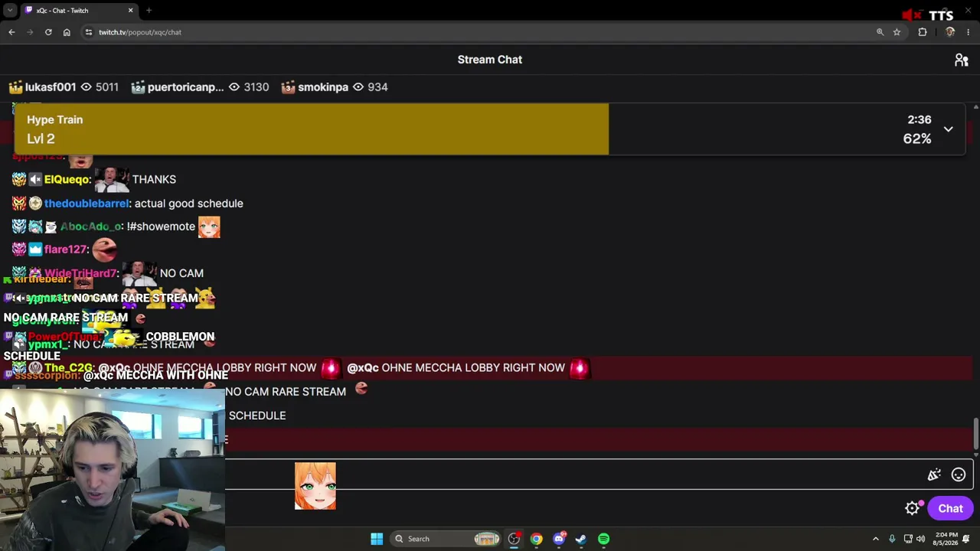Screen dimensions: 980x551
Task: Expand the Hype Train details chevron
Action: (948, 129)
